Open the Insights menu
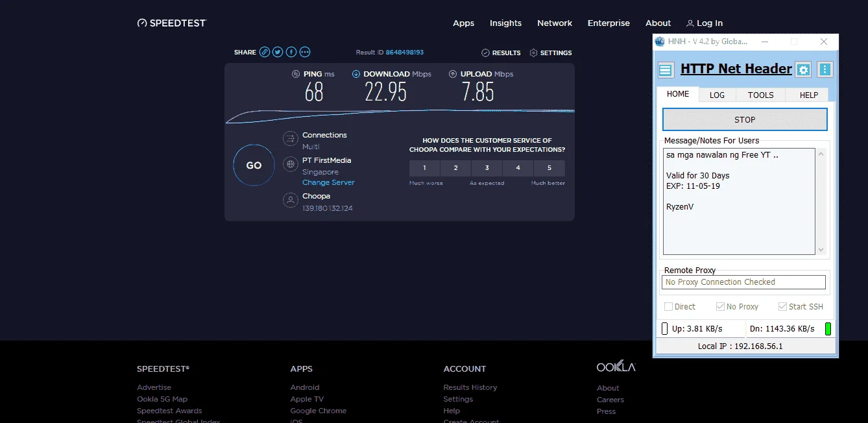 point(505,23)
